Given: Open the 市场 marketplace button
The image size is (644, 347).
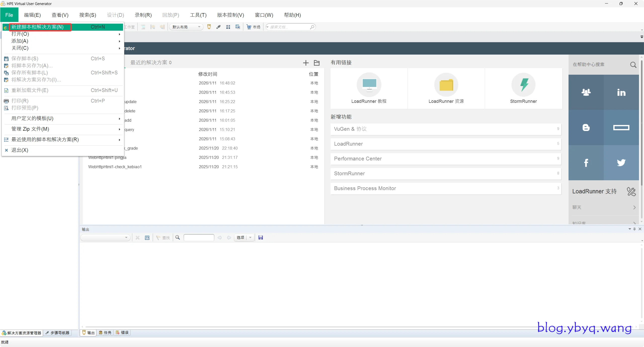Looking at the screenshot, I should [254, 27].
